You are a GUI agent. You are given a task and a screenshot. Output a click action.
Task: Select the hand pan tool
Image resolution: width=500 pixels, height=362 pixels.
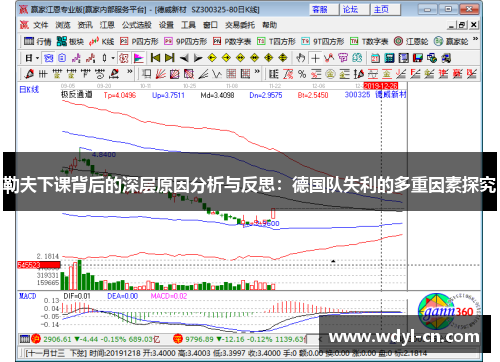(301, 58)
